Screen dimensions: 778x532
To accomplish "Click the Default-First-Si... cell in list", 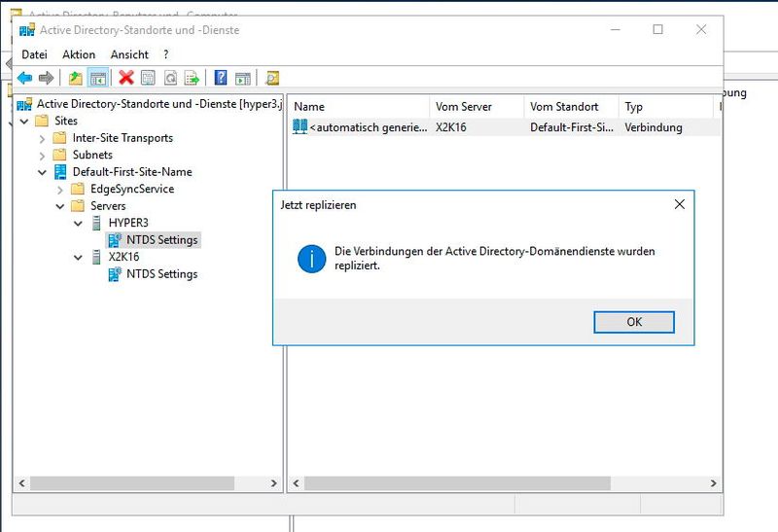I will pos(572,127).
